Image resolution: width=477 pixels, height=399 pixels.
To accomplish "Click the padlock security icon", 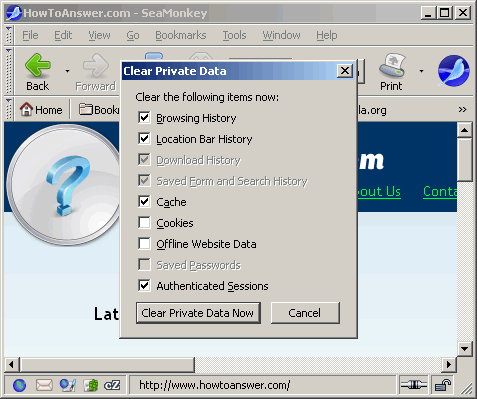I will point(443,385).
